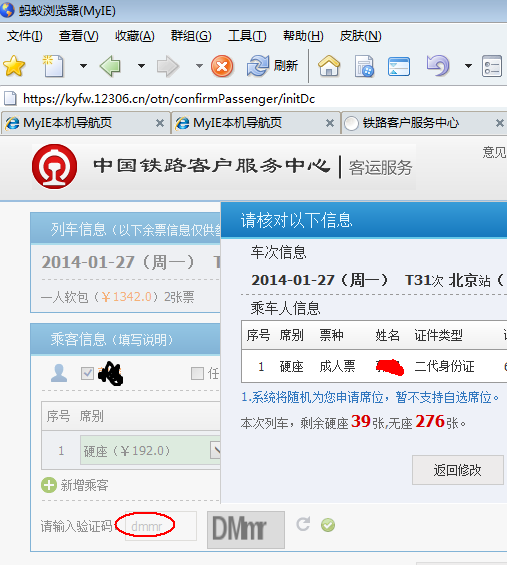
Task: Click the page icon in address bar
Action: [10, 98]
